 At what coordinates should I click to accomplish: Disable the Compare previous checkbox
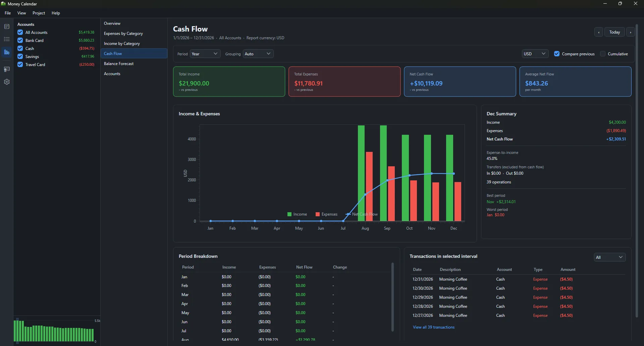point(557,54)
